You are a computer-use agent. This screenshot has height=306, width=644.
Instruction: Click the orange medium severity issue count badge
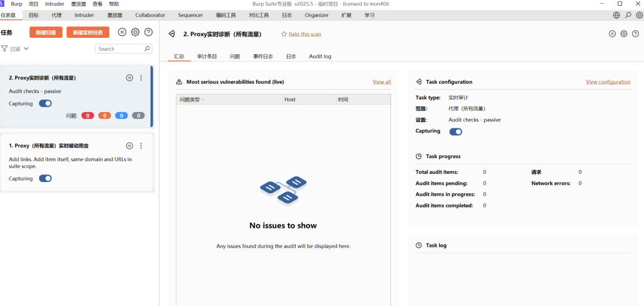[x=104, y=116]
